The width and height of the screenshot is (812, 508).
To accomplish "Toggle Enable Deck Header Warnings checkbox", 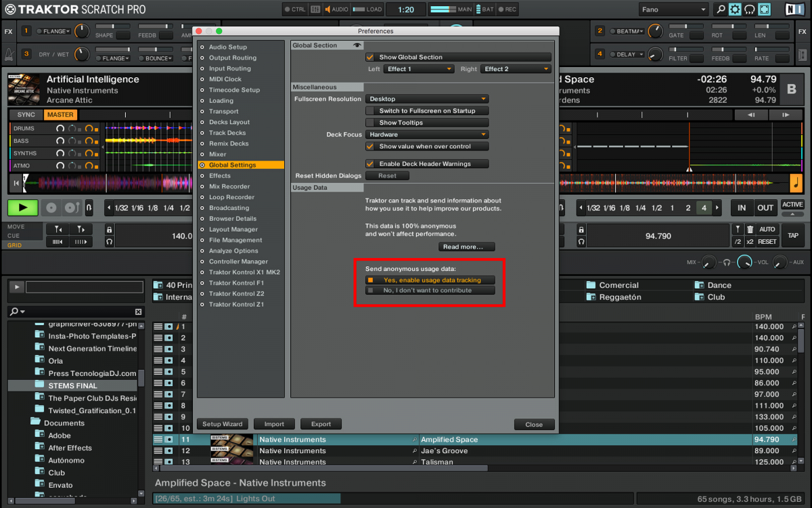I will [x=369, y=164].
